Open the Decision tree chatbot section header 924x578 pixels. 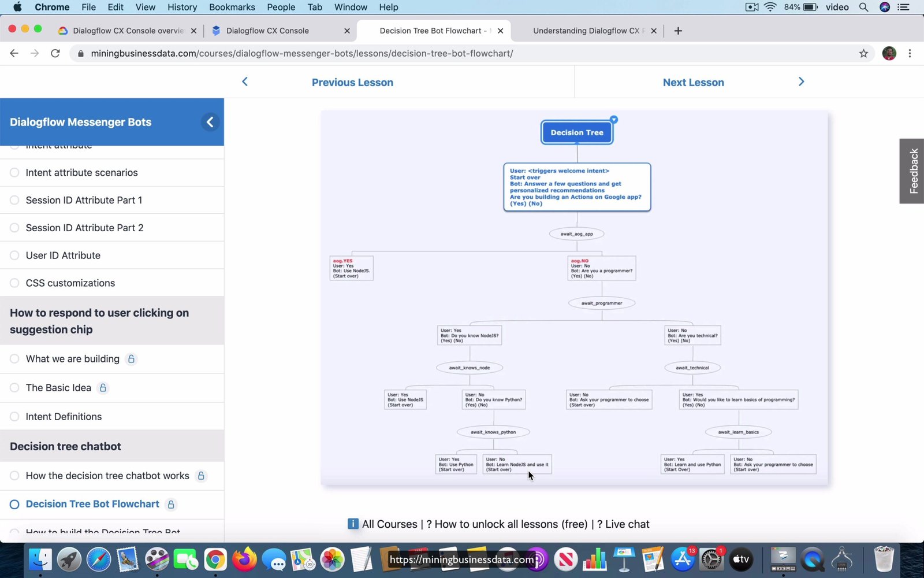(112, 446)
